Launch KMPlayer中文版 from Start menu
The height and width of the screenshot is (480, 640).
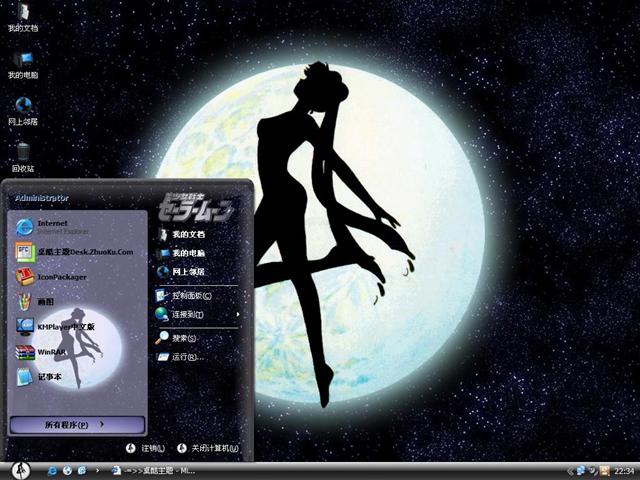(77, 327)
